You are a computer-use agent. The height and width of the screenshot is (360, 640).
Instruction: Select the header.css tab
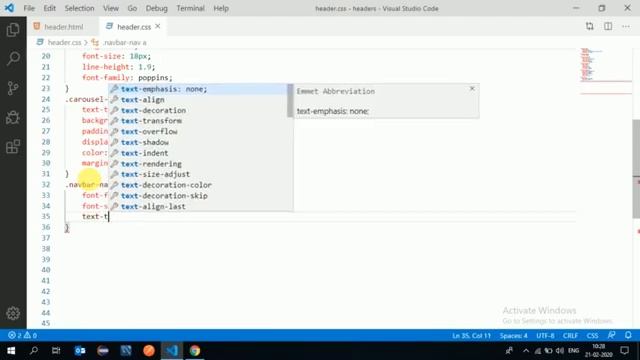tap(133, 27)
